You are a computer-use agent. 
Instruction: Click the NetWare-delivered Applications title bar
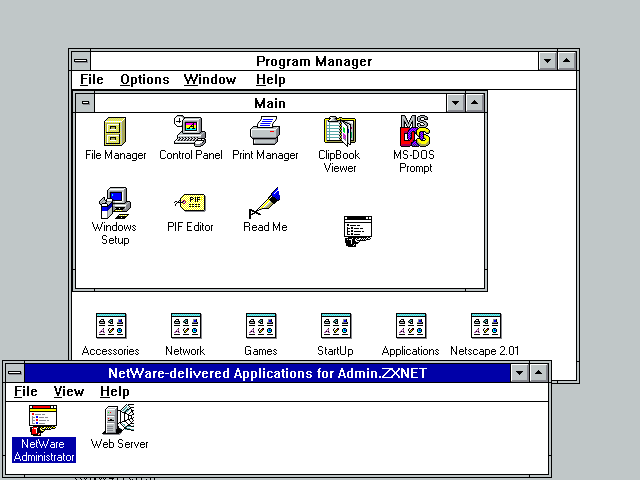[x=267, y=373]
